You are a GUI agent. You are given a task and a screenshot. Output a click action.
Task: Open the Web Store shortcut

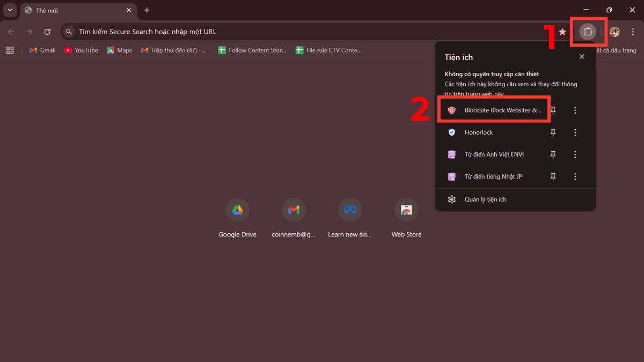click(x=406, y=210)
